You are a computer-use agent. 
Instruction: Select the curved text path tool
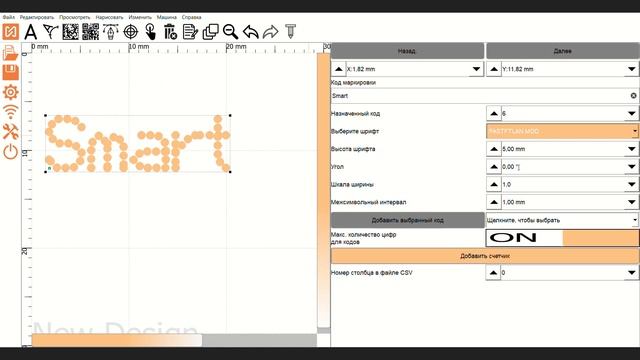pos(51,32)
